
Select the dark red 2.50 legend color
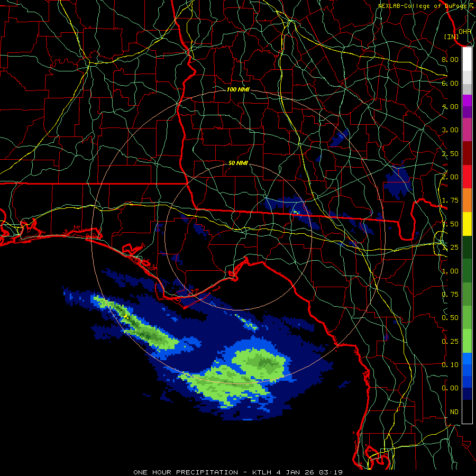467,153
